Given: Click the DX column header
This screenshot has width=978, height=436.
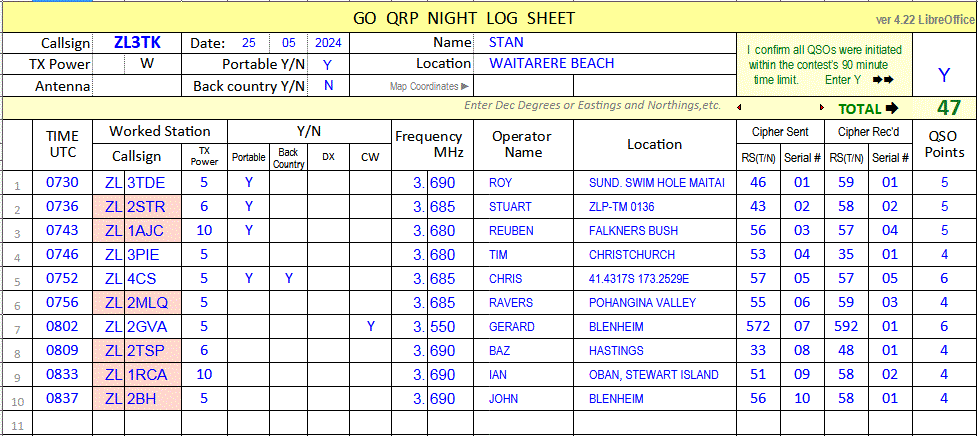Looking at the screenshot, I should pyautogui.click(x=329, y=157).
